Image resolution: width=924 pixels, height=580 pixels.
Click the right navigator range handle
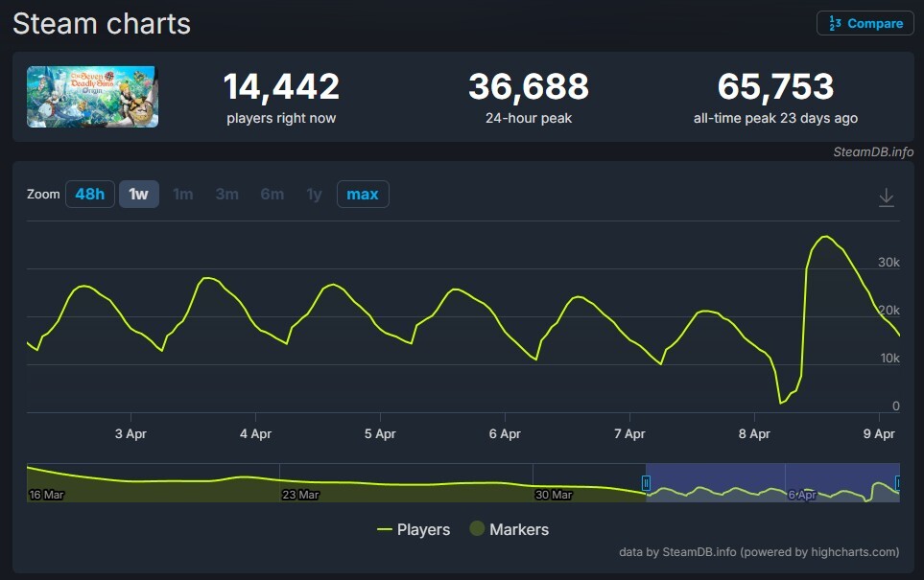tap(896, 482)
